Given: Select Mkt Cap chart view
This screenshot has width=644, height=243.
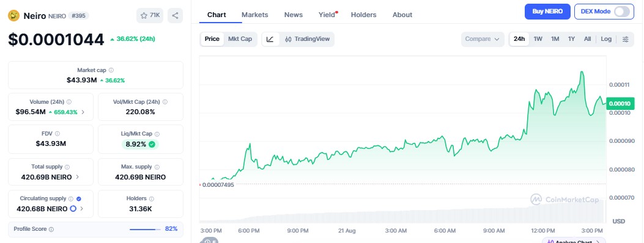Looking at the screenshot, I should coord(240,39).
